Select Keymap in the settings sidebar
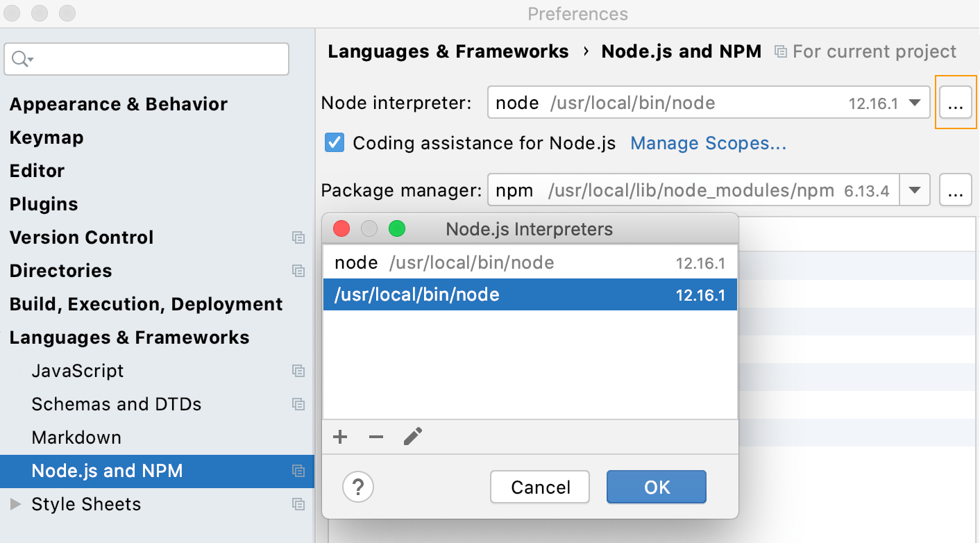Image resolution: width=980 pixels, height=543 pixels. 46,137
